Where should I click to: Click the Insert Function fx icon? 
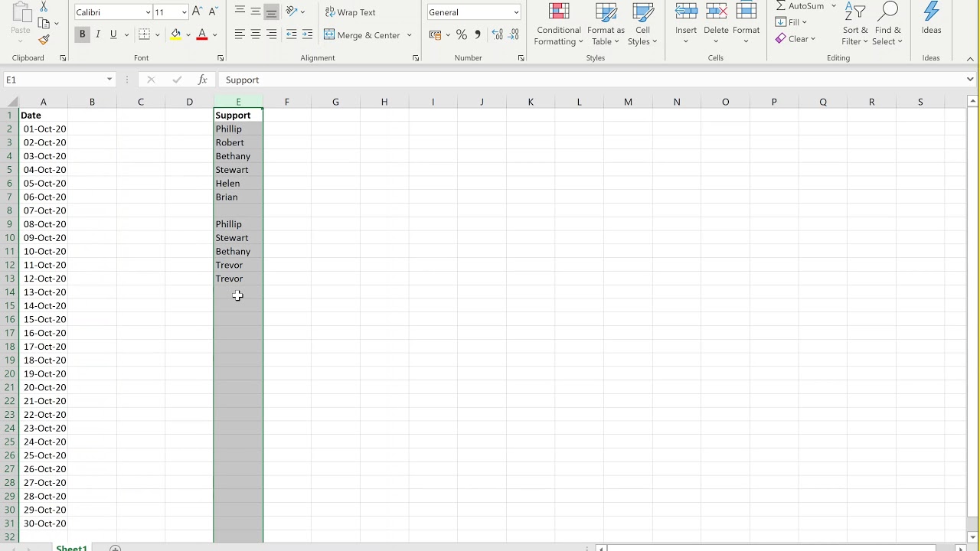click(203, 80)
